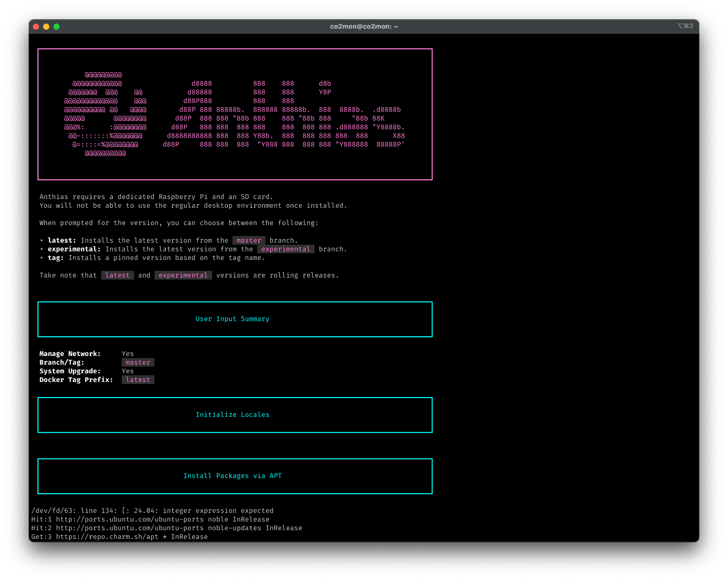The height and width of the screenshot is (580, 728).
Task: Zoom the terminal with the green button
Action: click(57, 27)
